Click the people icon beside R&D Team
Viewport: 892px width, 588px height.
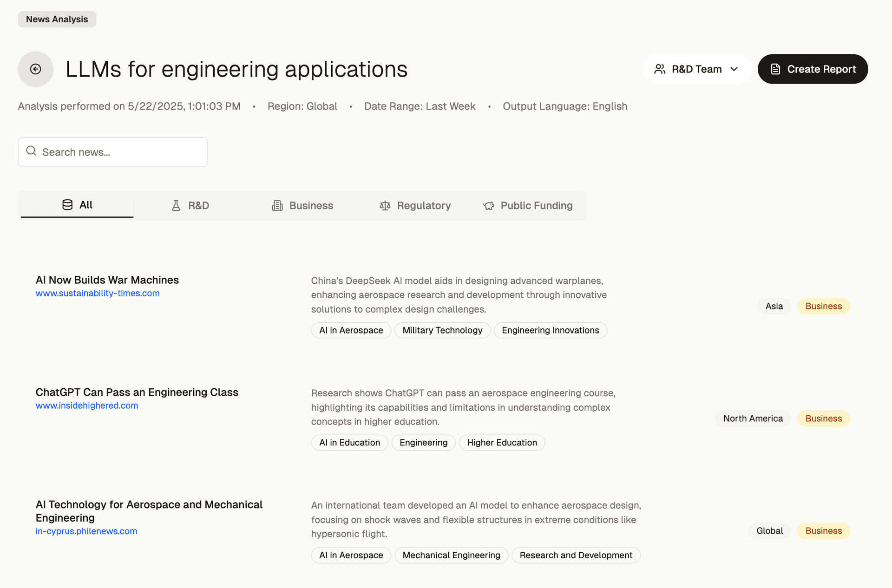coord(660,69)
